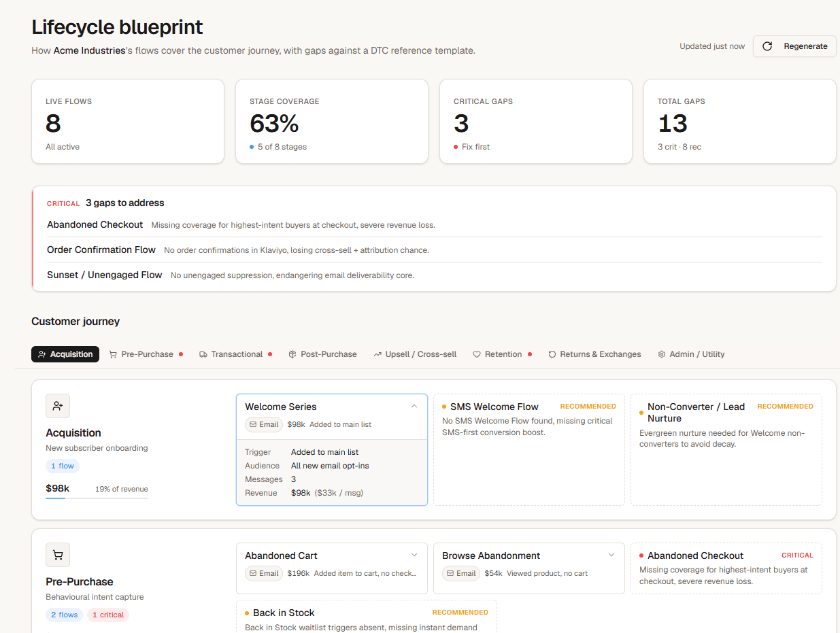Click the Pre-Purchase stage cart icon tile
The height and width of the screenshot is (633, 840).
point(58,555)
